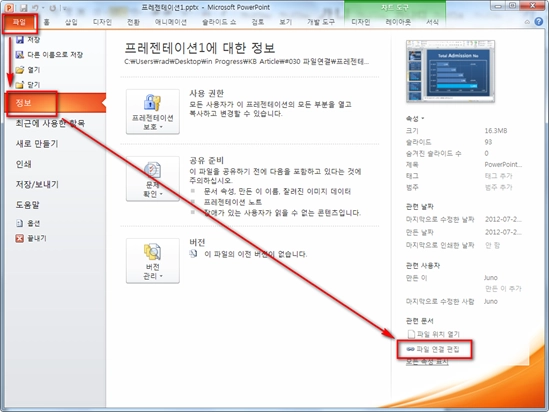549x412 pixels.
Task: Open the Animations (애니메이션) ribbon tab
Action: (x=171, y=22)
